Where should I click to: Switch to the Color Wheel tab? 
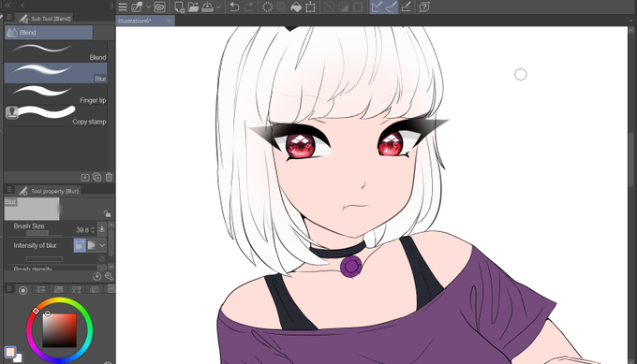click(x=23, y=290)
